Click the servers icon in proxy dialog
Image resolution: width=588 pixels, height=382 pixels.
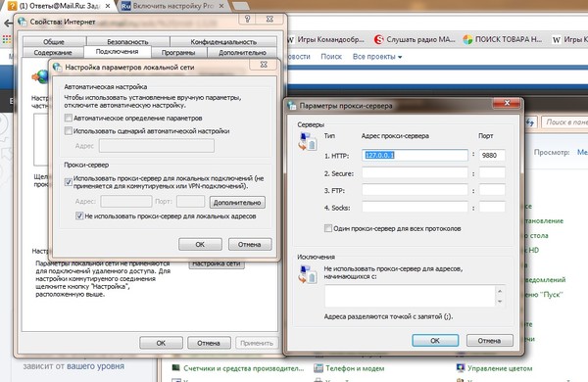(307, 141)
